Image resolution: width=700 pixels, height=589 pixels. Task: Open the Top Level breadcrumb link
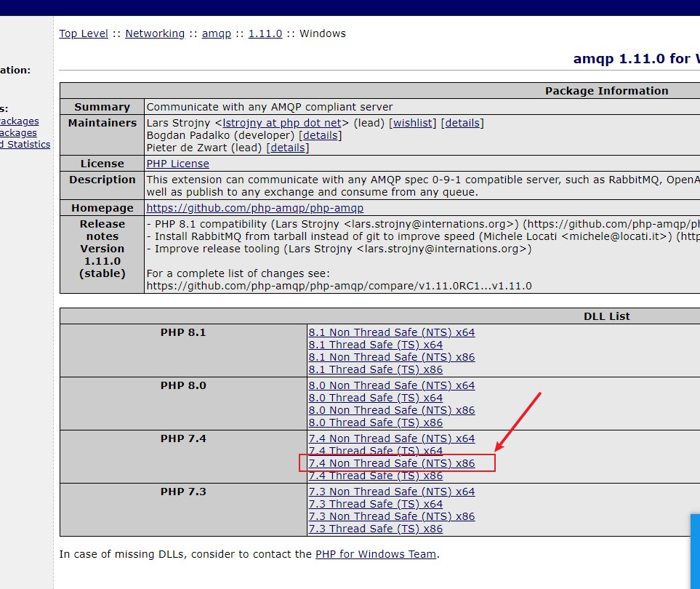[x=83, y=33]
